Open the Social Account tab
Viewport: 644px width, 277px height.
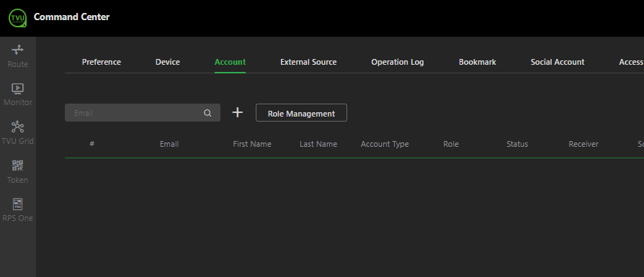click(x=558, y=62)
